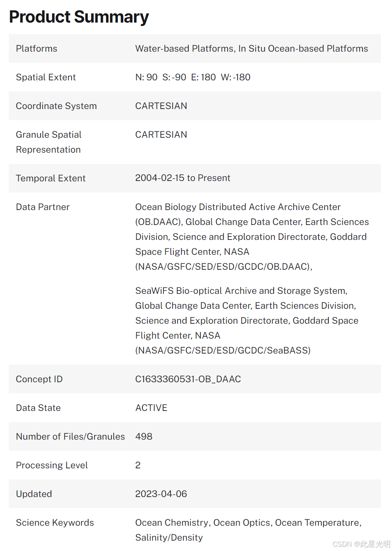Click the 2004-02-15 to Present value

click(183, 178)
